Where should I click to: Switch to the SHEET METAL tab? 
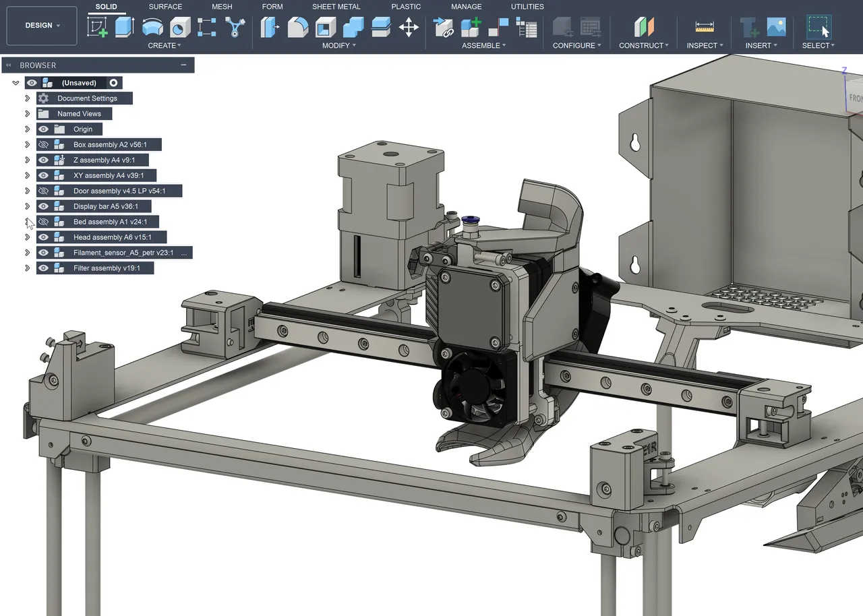click(336, 6)
